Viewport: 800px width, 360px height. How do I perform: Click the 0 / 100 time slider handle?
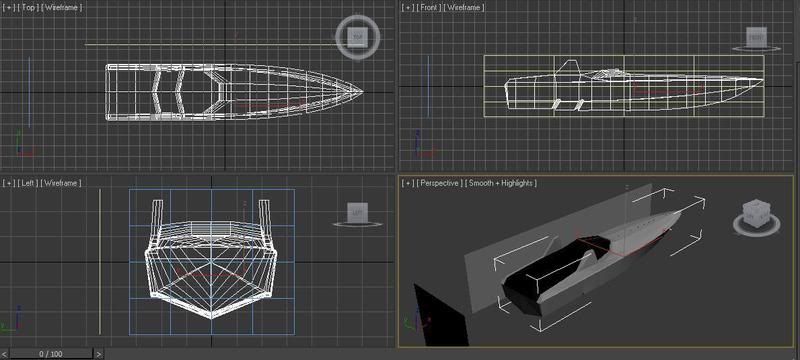(51, 354)
